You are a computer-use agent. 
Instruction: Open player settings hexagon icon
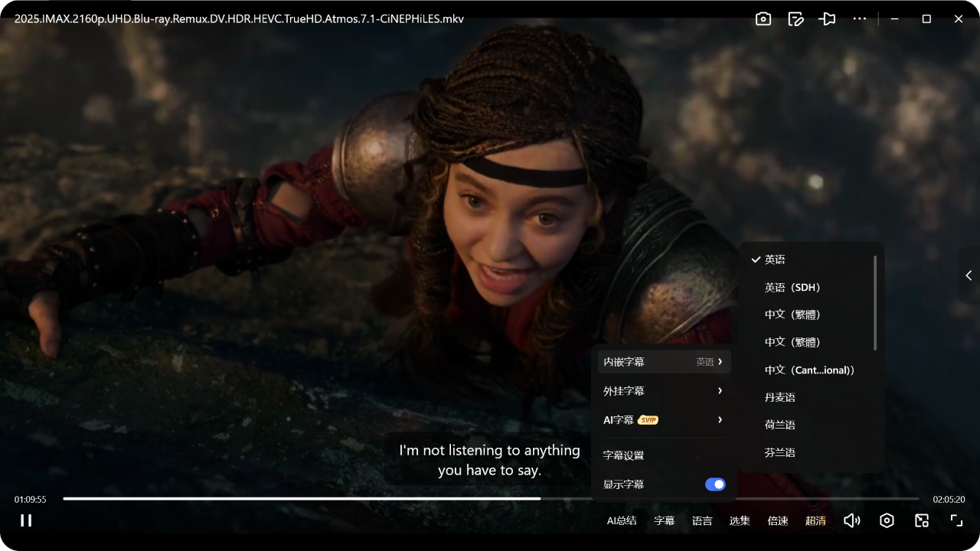tap(887, 520)
